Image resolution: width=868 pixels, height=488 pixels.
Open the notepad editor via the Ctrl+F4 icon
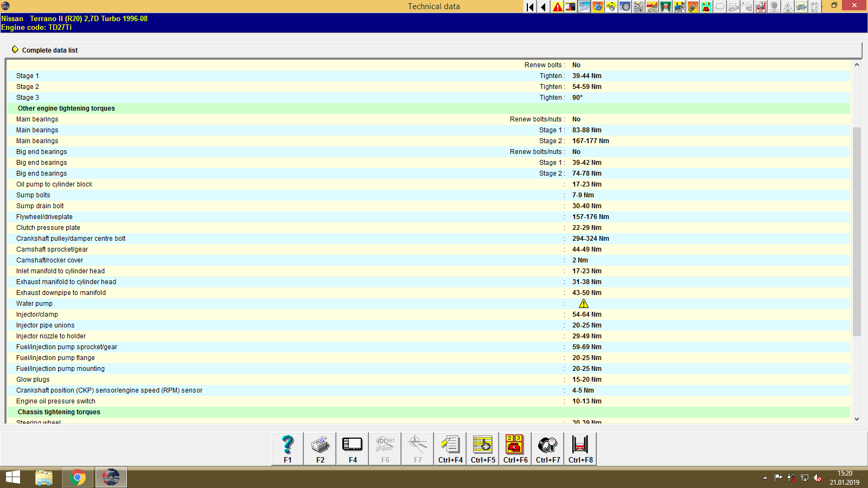click(x=450, y=448)
